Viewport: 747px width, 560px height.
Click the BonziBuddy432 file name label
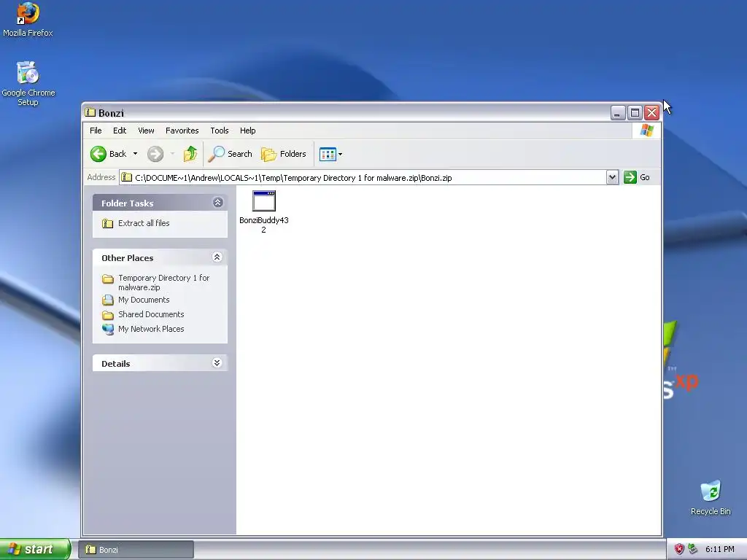point(264,225)
